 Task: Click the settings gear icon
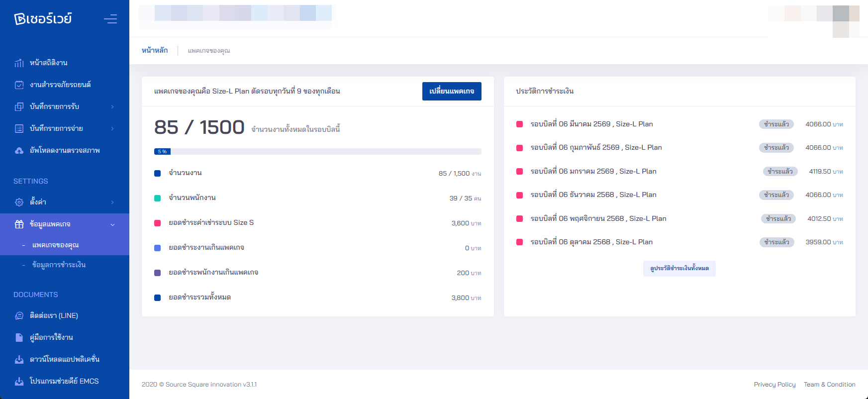point(19,202)
